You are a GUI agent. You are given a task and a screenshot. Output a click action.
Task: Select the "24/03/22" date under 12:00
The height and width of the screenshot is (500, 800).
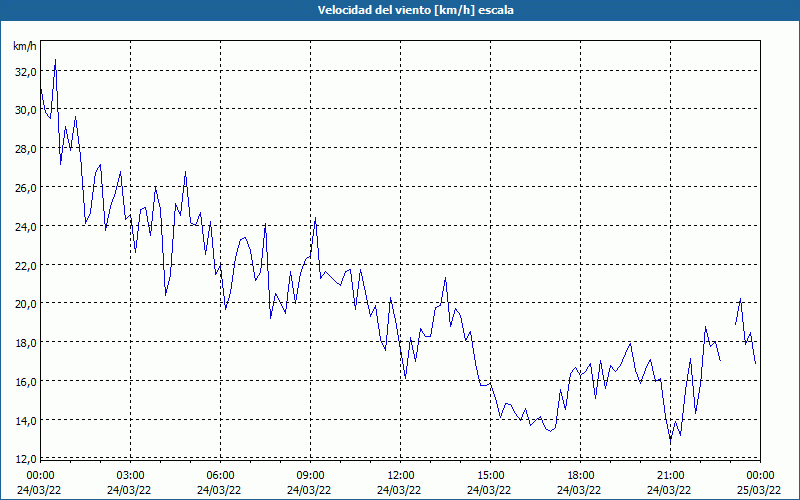399,490
